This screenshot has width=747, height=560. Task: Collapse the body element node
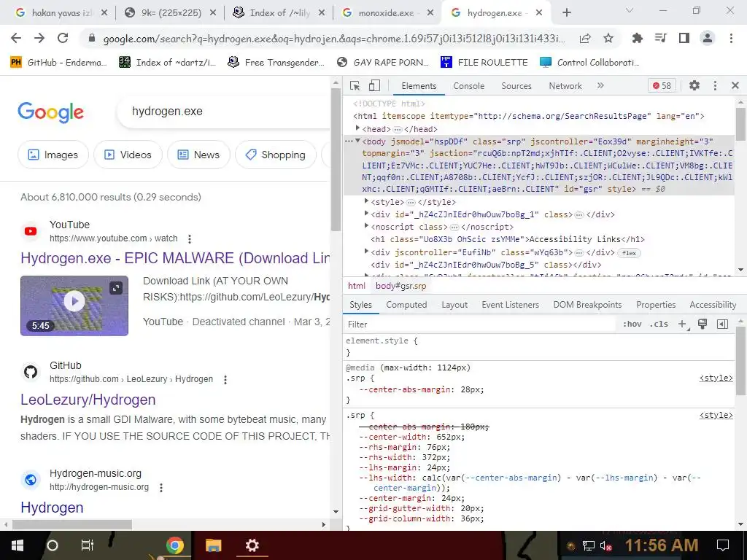357,141
